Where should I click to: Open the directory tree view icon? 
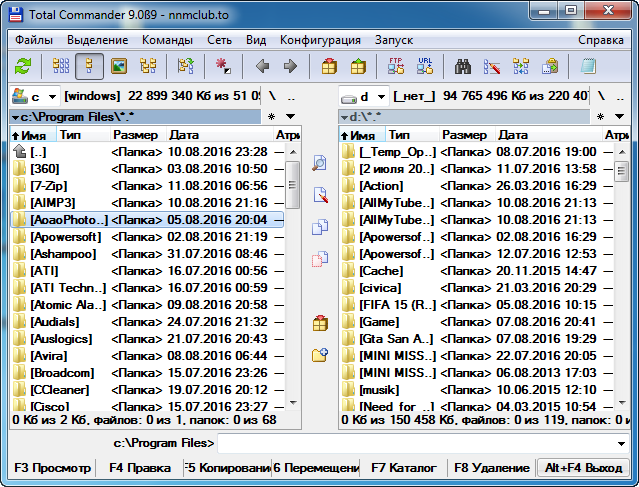coord(148,66)
